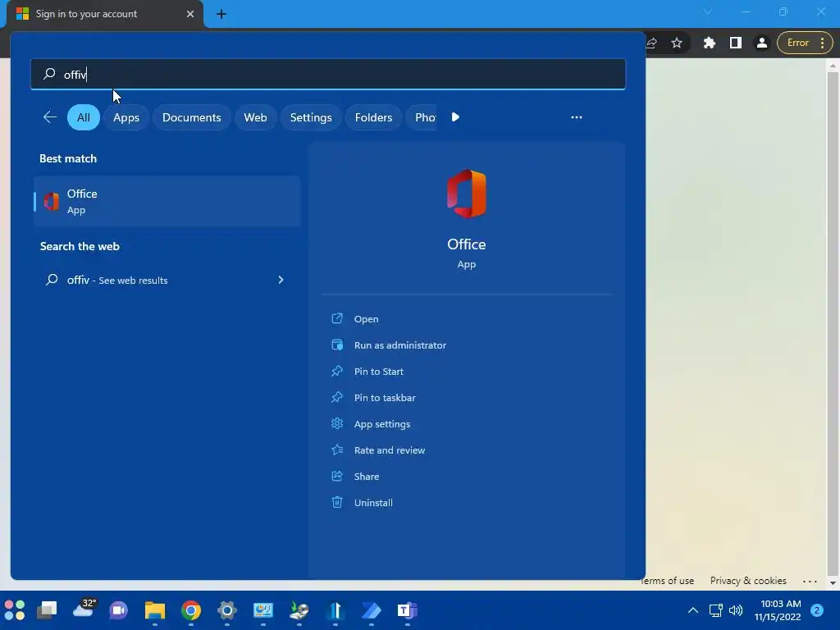Click Uninstall for the Office app

click(x=373, y=503)
